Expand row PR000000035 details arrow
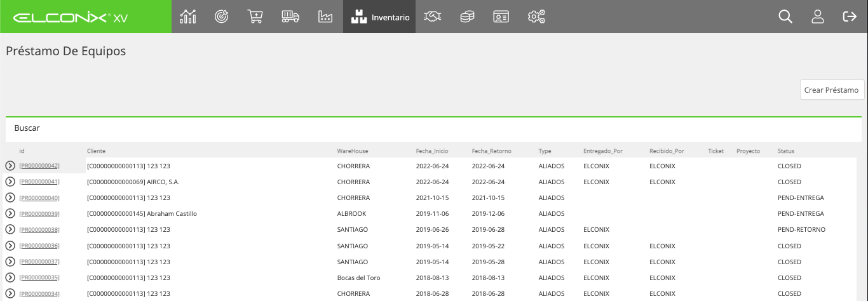 [10, 278]
